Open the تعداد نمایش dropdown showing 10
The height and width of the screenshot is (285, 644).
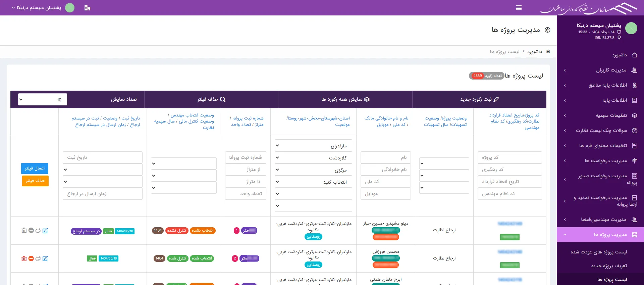42,99
